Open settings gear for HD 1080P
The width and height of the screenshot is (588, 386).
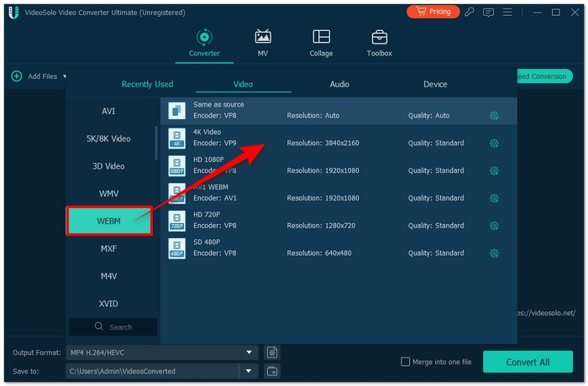click(494, 171)
